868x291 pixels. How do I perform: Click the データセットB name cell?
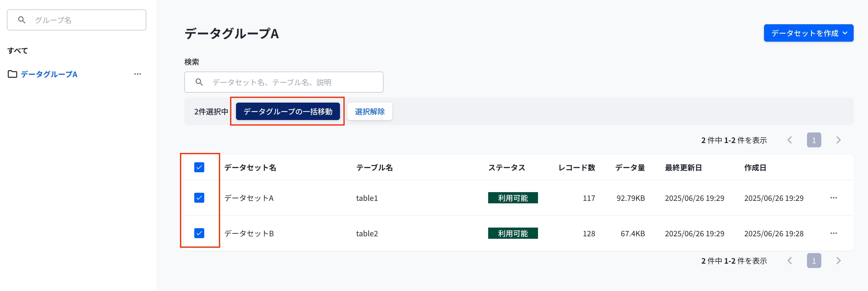(249, 233)
